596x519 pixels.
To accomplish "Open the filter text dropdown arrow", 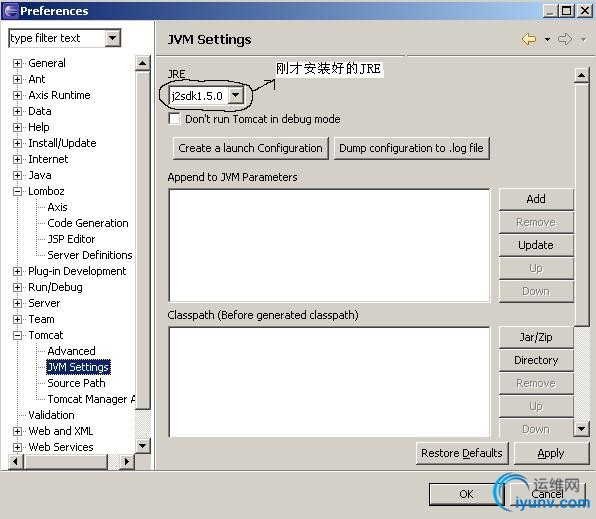I will click(113, 38).
